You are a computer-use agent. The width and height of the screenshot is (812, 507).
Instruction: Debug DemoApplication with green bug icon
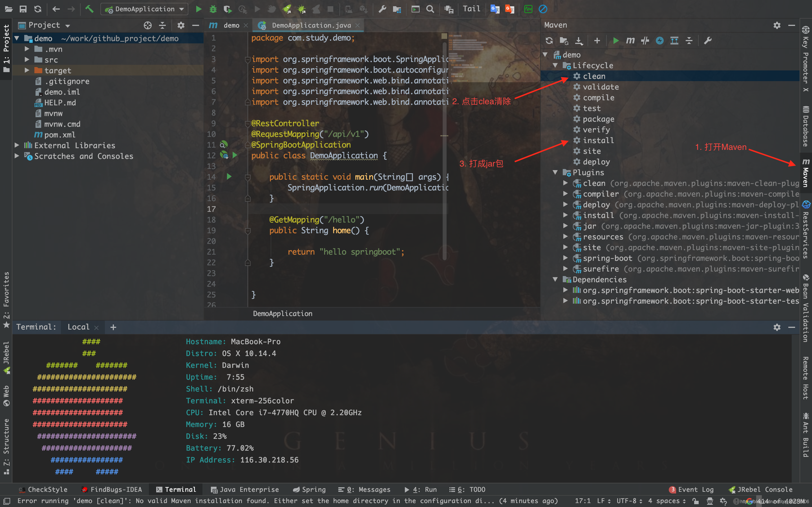[x=213, y=9]
